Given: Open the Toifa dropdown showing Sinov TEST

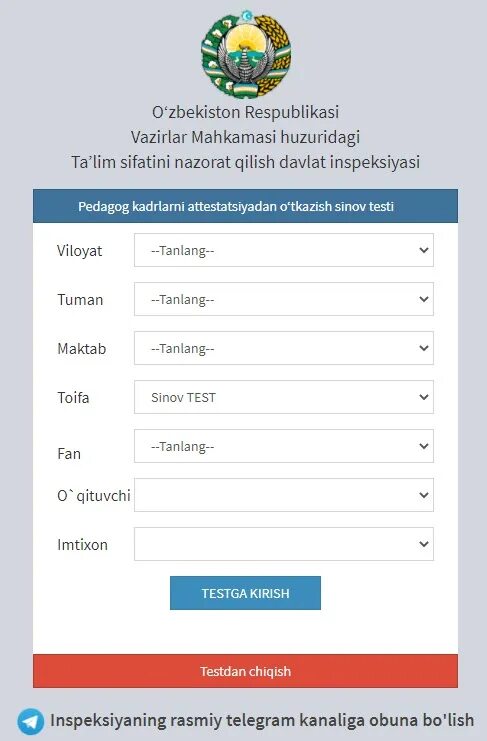Looking at the screenshot, I should [283, 397].
